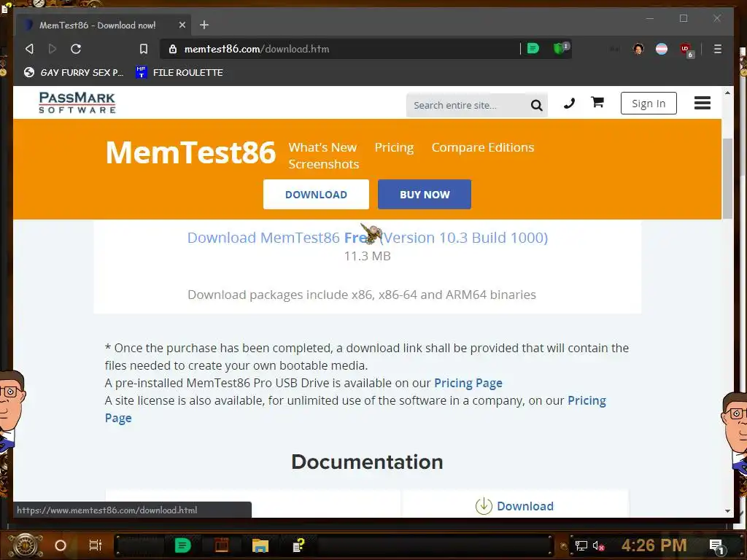This screenshot has height=560, width=747.
Task: Open the green chat app on taskbar
Action: tap(182, 545)
